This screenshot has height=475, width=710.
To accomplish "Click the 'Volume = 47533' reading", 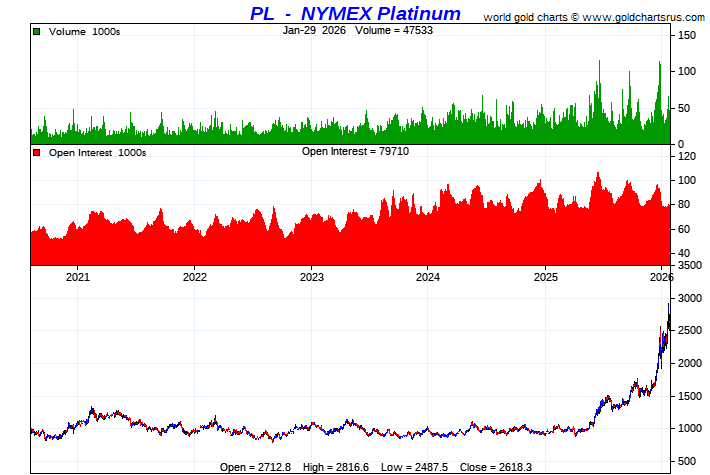I will 394,30.
